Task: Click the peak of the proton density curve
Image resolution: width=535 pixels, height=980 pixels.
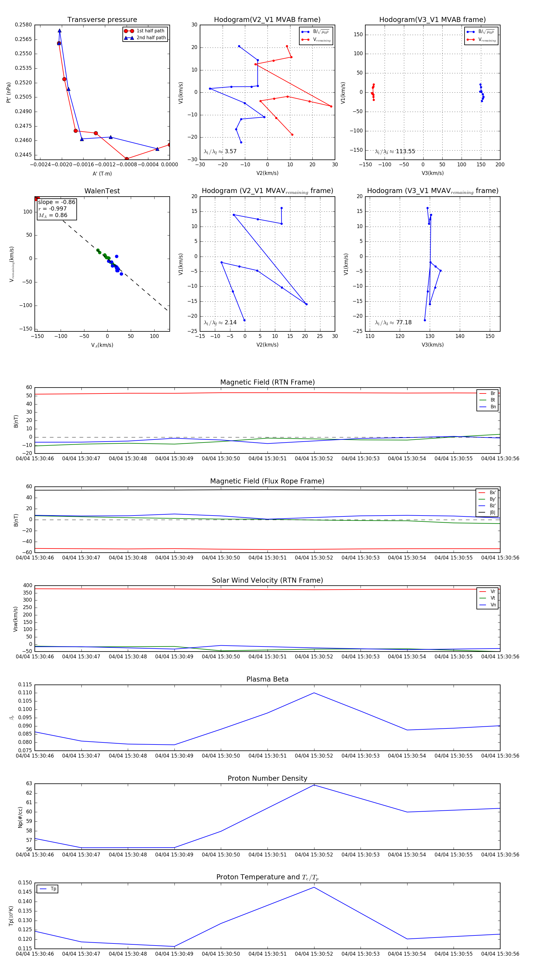Action: click(314, 785)
